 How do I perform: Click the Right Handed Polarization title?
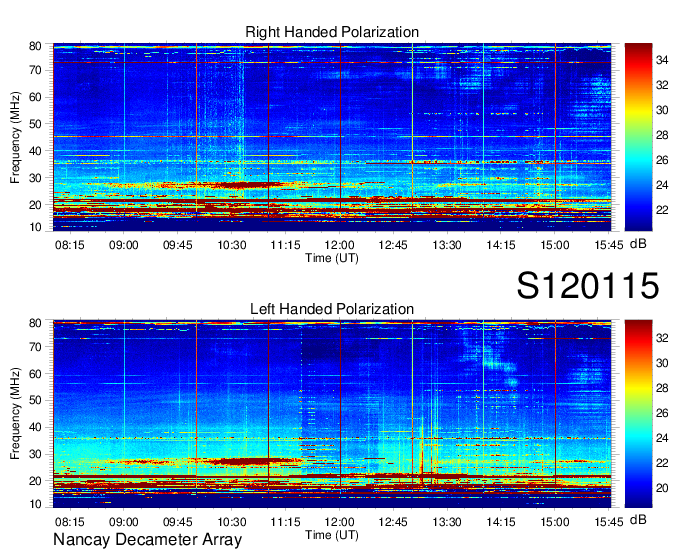[x=332, y=32]
